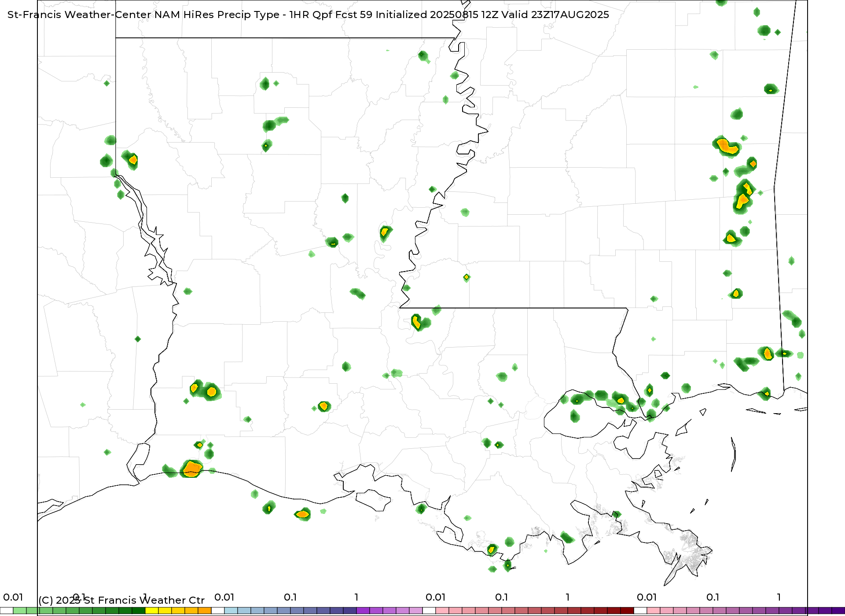The image size is (845, 616).
Task: Click the '0.01' label above the blue scale
Action: [x=224, y=598]
